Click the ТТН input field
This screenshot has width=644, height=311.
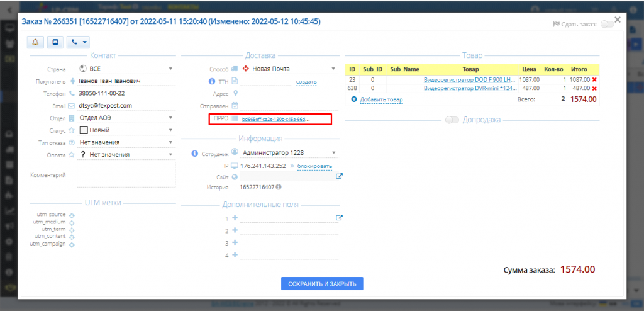[x=265, y=81]
